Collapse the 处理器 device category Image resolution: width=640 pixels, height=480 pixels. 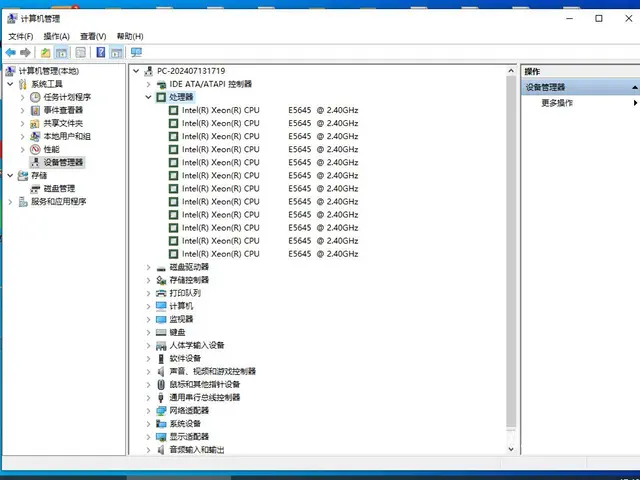tap(149, 97)
